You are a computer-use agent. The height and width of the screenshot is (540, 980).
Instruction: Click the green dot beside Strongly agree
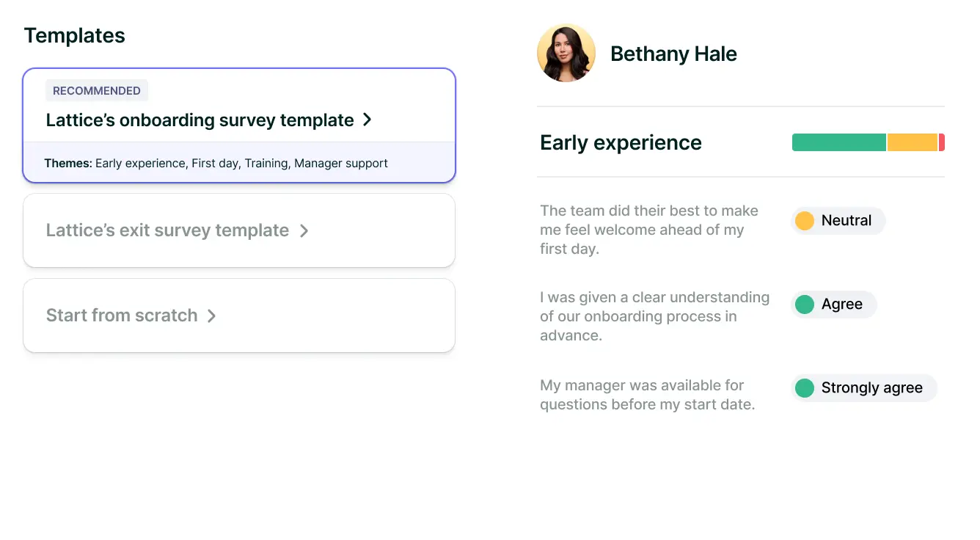coord(805,388)
